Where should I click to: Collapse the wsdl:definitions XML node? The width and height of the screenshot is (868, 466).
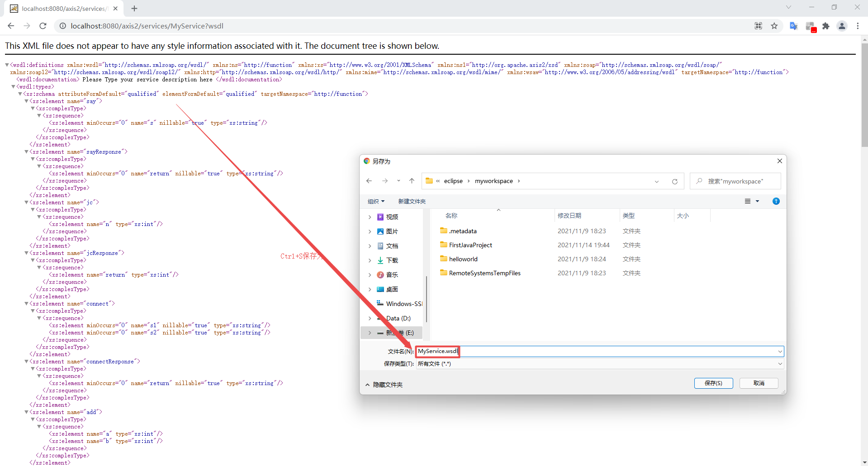pos(7,65)
